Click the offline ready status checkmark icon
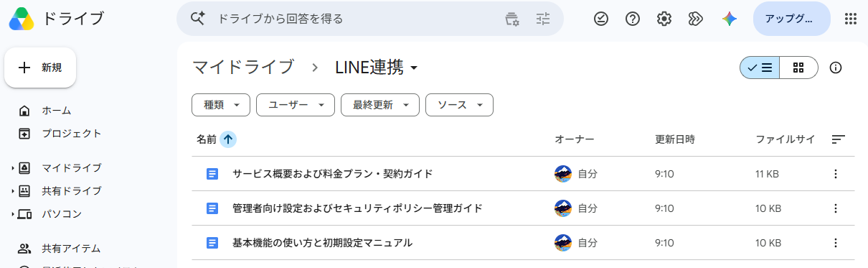Image resolution: width=868 pixels, height=268 pixels. click(601, 19)
